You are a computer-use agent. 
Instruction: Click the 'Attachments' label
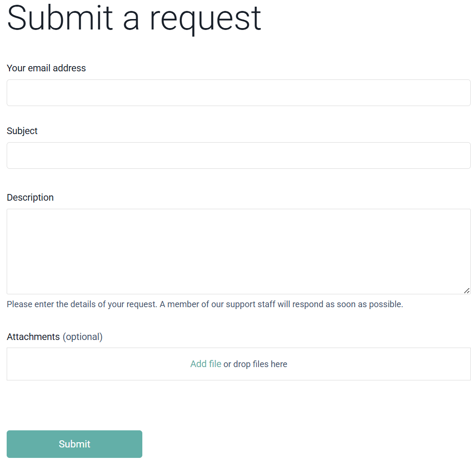(33, 337)
